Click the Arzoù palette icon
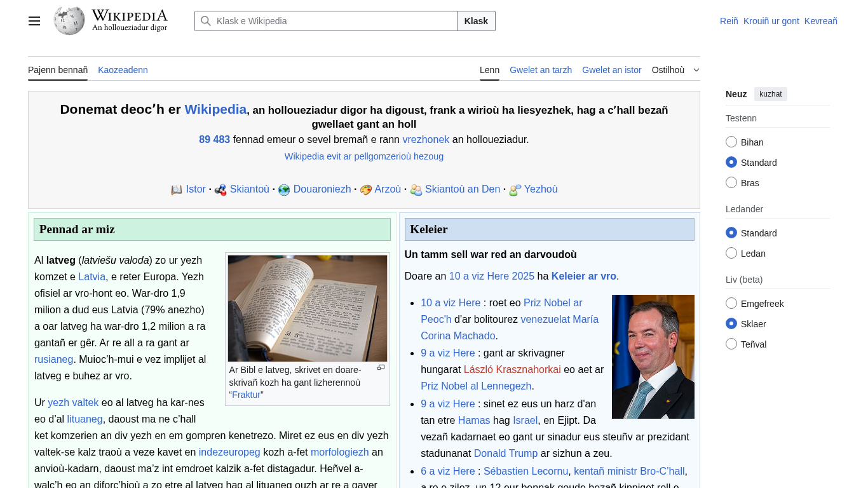Viewport: 868px width, 488px height. tap(365, 189)
